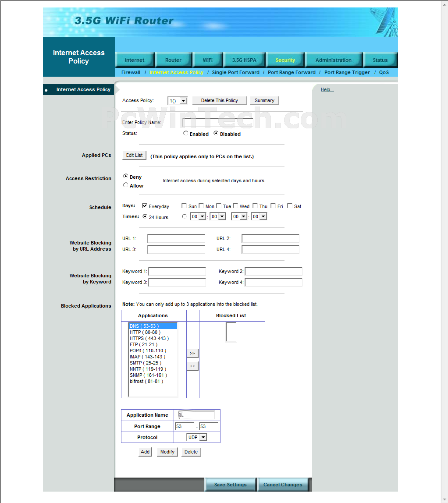The width and height of the screenshot is (448, 503).
Task: Click the Add application button
Action: [x=145, y=452]
